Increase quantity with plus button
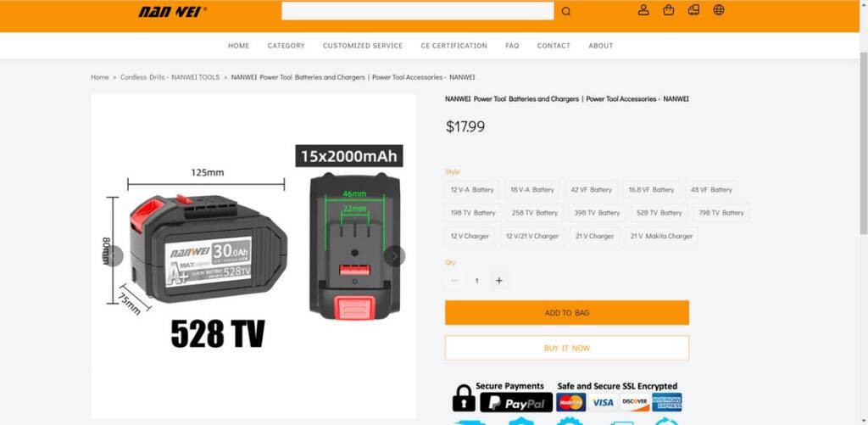The image size is (868, 425). coord(498,281)
